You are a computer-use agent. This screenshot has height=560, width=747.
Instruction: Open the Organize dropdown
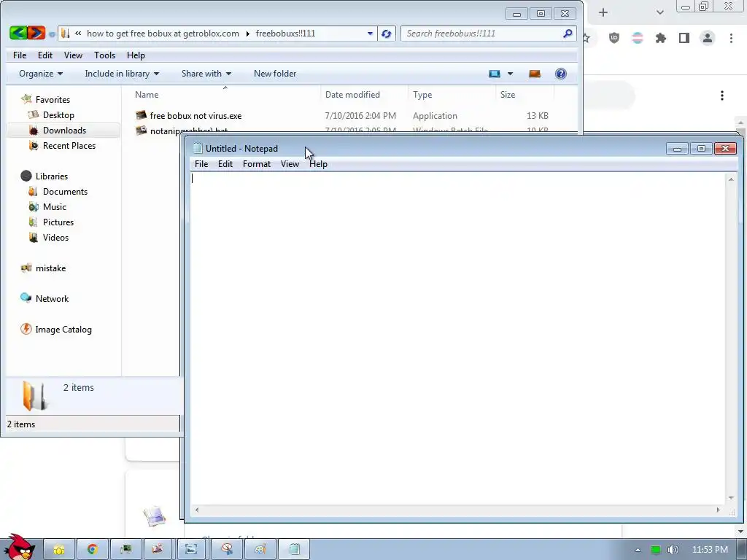(x=41, y=74)
